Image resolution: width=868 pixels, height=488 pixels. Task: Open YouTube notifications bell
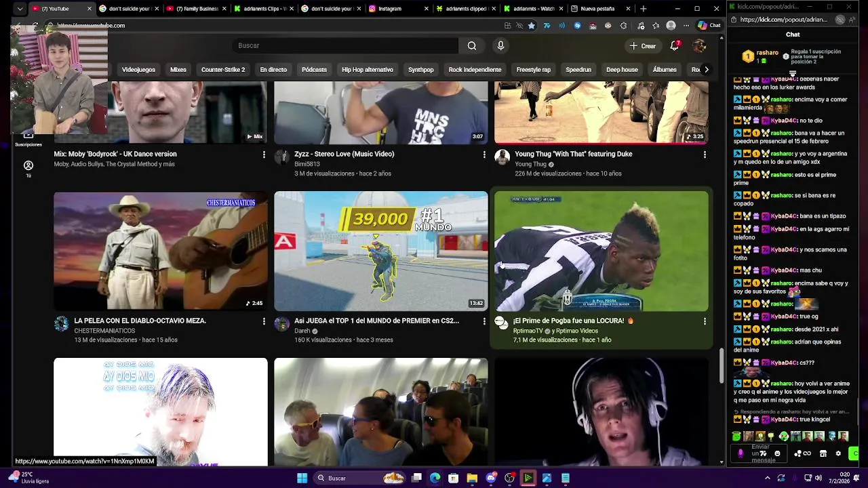point(675,45)
